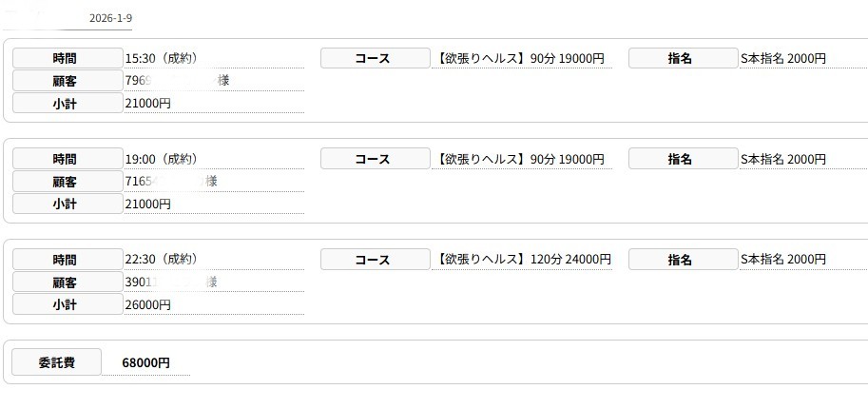Select the customer field starting with 3901
868x409 pixels.
click(x=178, y=282)
